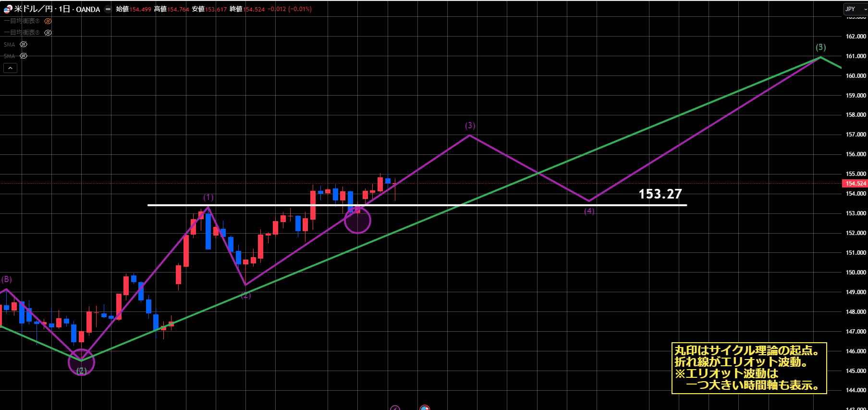868x410 pixels.
Task: Select the purple wave (3) label
Action: [470, 125]
